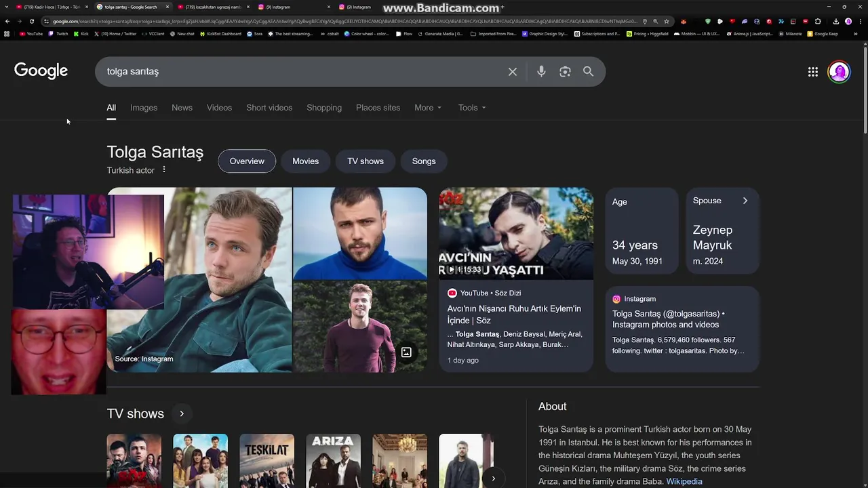Open the ARIZA show poster
This screenshot has width=868, height=488.
(x=333, y=461)
